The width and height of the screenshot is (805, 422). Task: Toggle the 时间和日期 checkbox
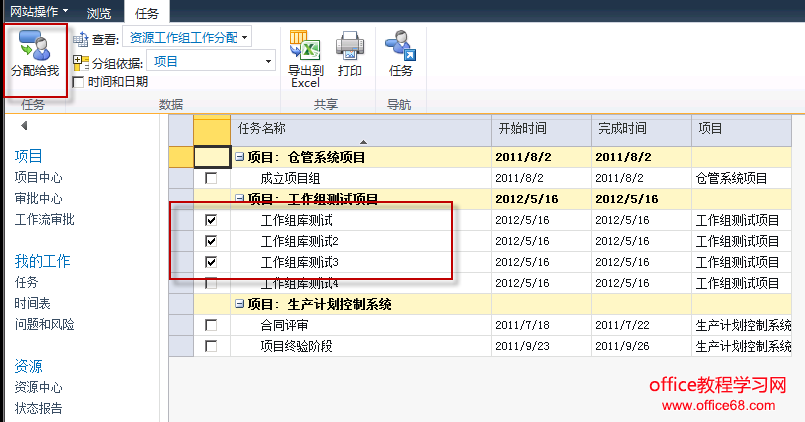point(78,82)
